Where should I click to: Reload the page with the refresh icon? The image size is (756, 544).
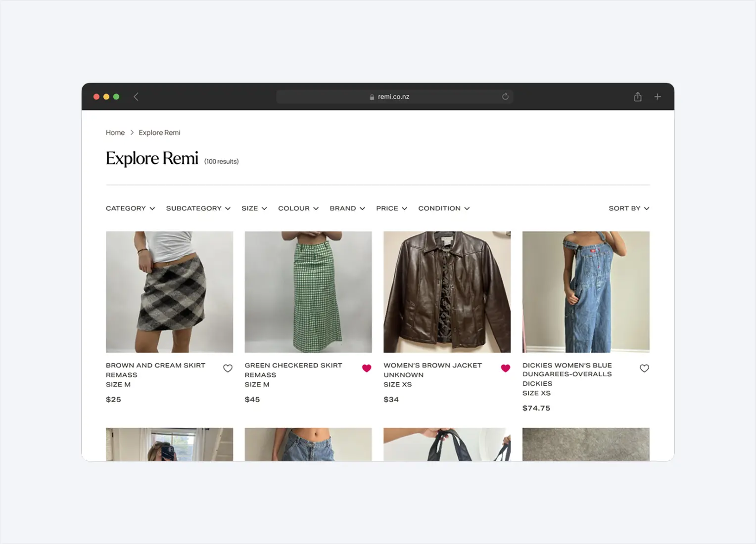coord(505,96)
